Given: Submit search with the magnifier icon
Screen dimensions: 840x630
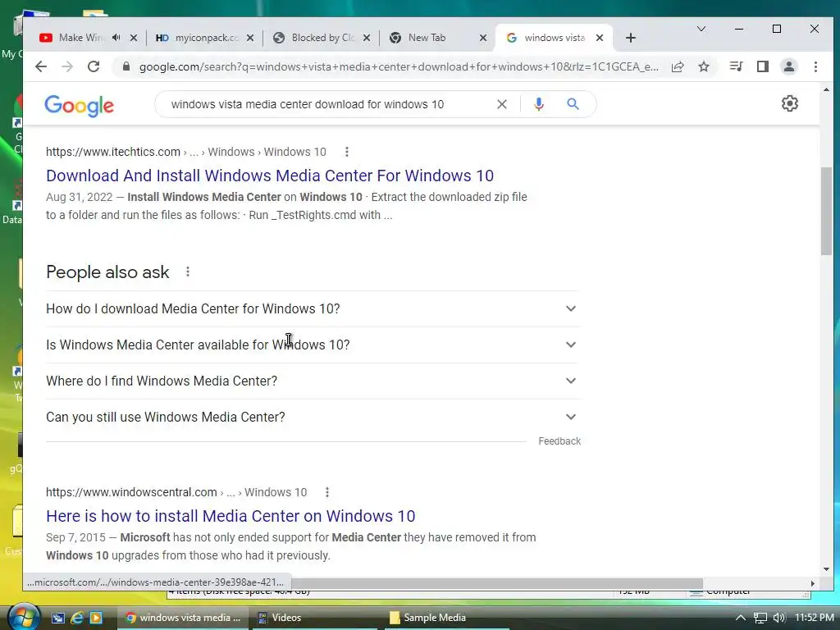Looking at the screenshot, I should click(x=573, y=104).
